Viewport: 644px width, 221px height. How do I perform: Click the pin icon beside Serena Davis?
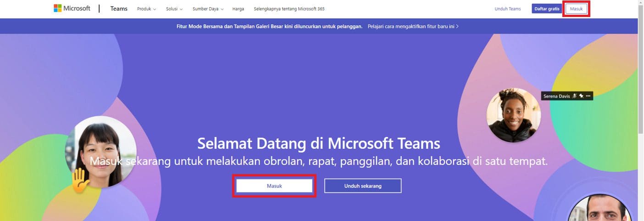581,96
